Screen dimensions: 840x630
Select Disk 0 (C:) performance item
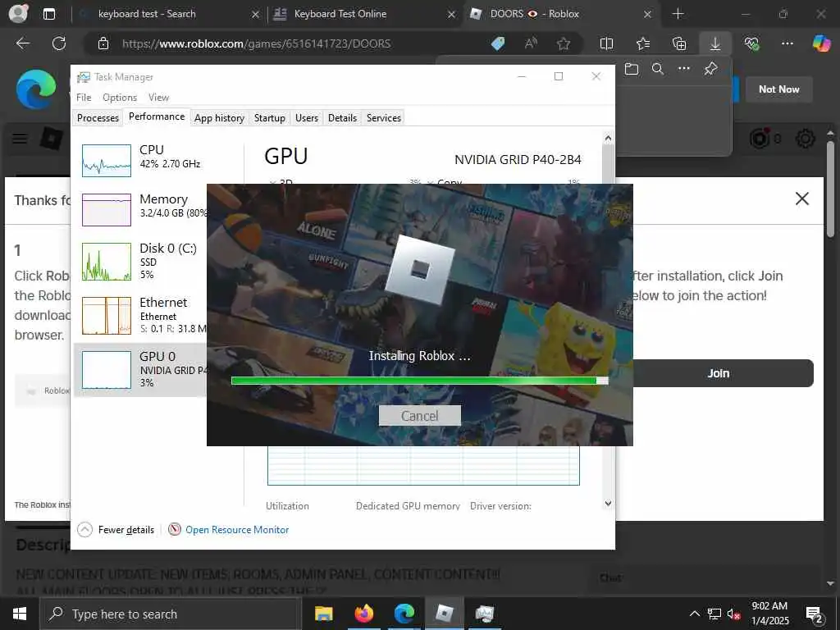[140, 260]
